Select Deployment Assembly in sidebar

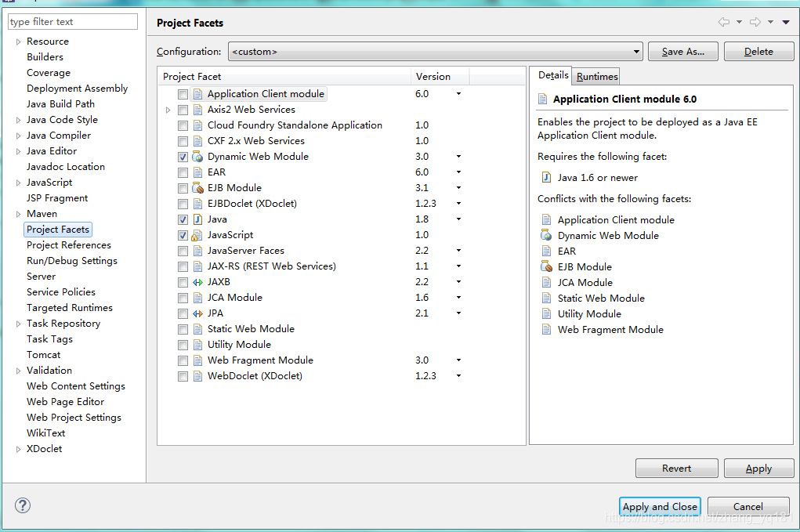tap(77, 89)
